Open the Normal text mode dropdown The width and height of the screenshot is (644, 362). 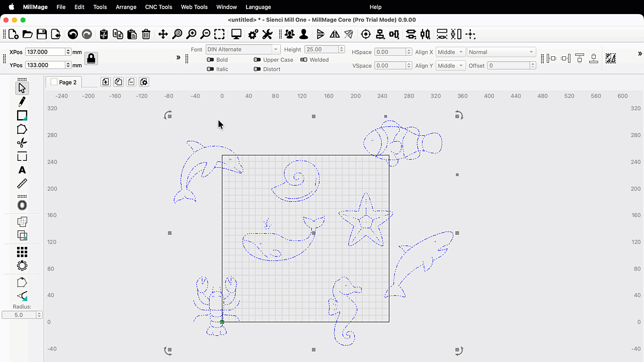(x=501, y=52)
